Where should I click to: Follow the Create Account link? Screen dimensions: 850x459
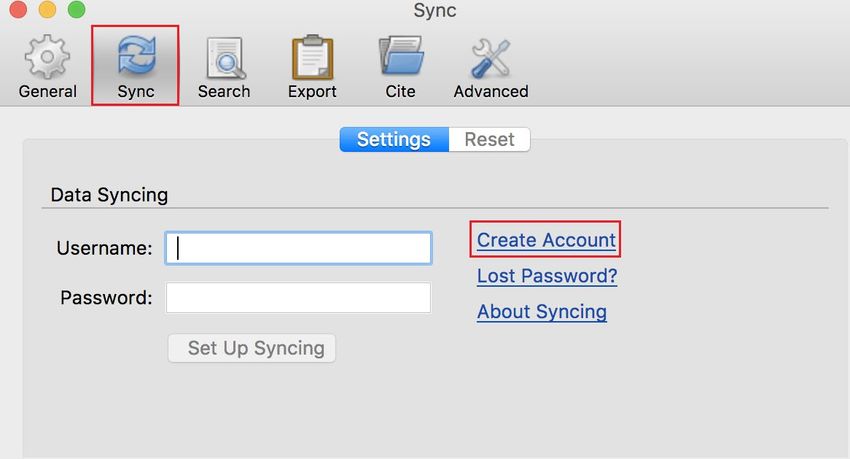[546, 240]
